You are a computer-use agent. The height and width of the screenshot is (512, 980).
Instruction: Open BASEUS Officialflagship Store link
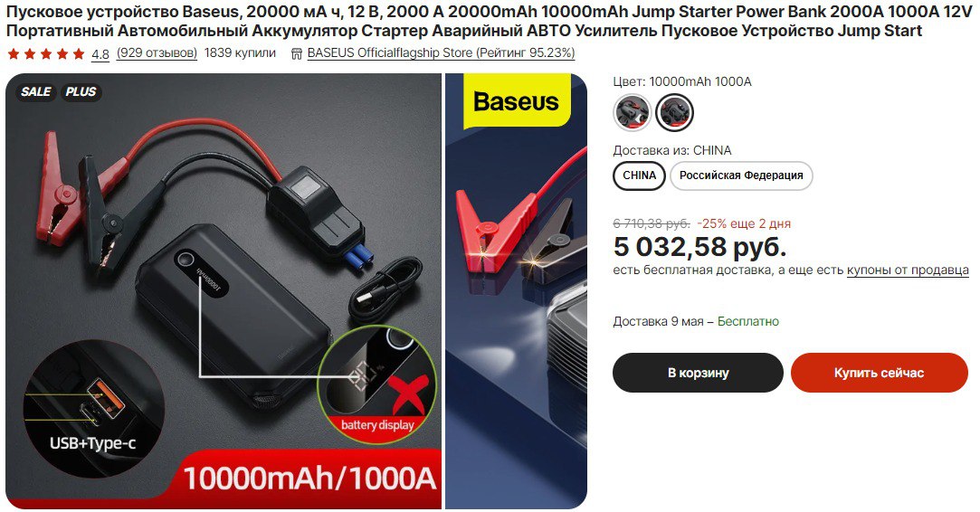point(441,53)
